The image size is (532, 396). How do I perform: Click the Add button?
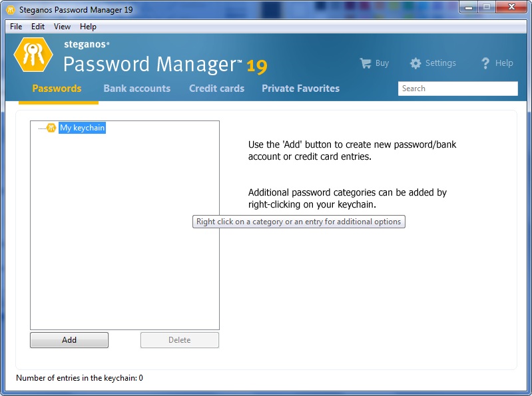(x=69, y=340)
